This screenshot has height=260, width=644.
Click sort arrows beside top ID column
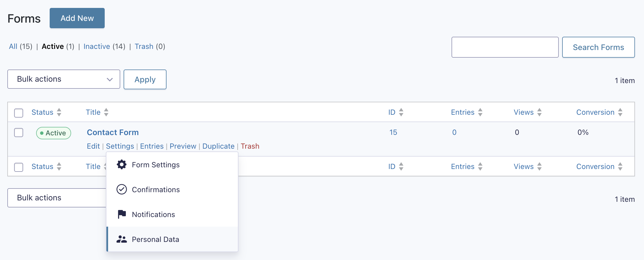401,112
